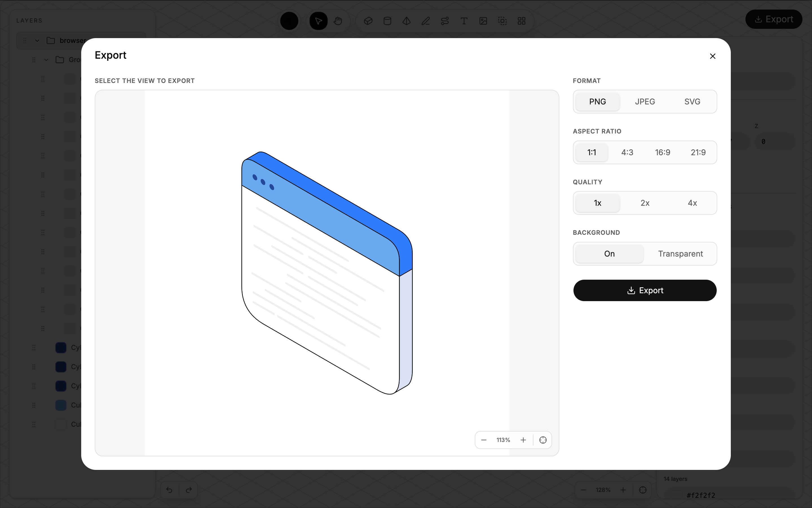Select the hand pan tool
812x508 pixels.
click(338, 21)
